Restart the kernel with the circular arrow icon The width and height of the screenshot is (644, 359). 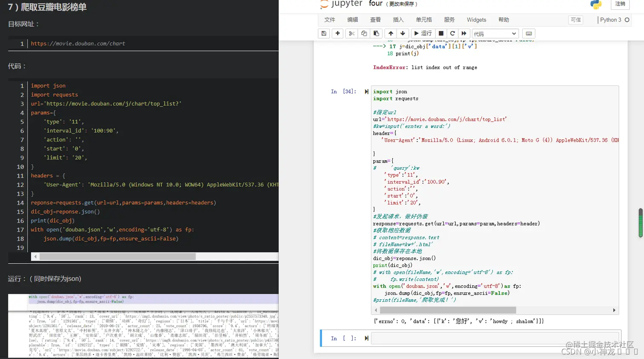coord(452,33)
